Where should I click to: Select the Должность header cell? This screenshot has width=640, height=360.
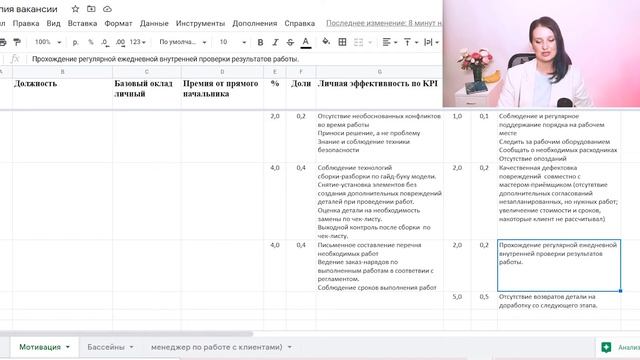(62, 93)
